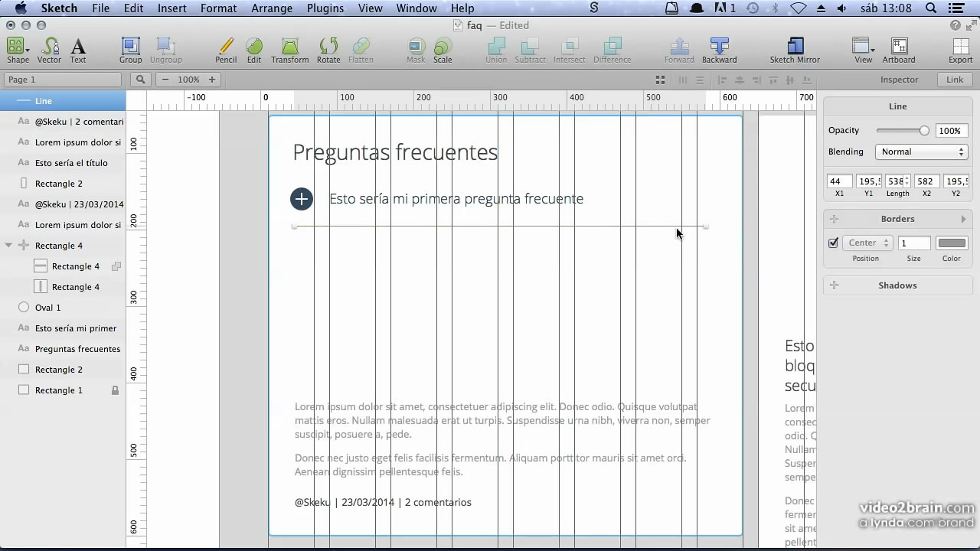Click the border Size field
980x551 pixels.
coord(914,243)
